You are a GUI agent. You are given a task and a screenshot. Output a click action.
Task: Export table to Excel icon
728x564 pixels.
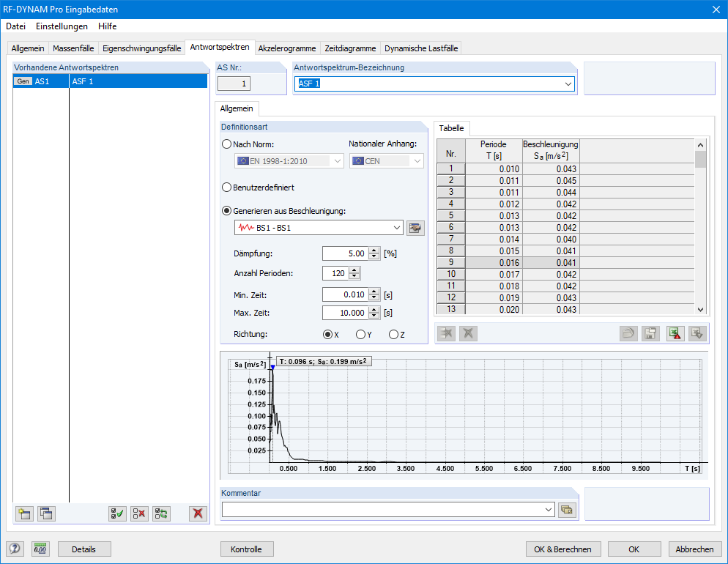point(675,333)
